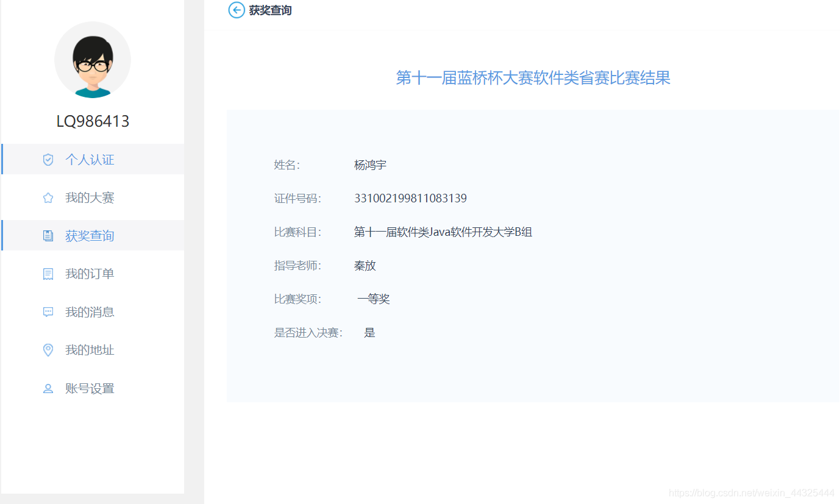Click the award value 一等奖
Image resolution: width=840 pixels, height=504 pixels.
374,299
